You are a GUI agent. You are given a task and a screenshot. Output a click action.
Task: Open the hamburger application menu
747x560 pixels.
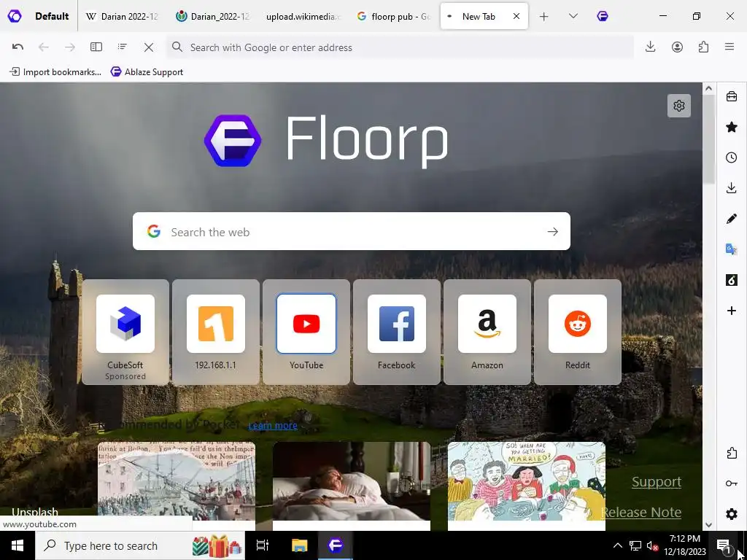[x=729, y=47]
